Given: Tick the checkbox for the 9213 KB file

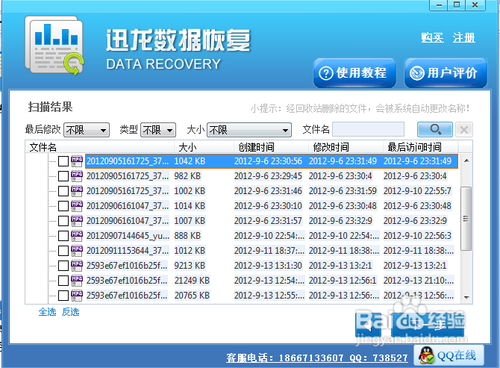Looking at the screenshot, I should coord(63,266).
